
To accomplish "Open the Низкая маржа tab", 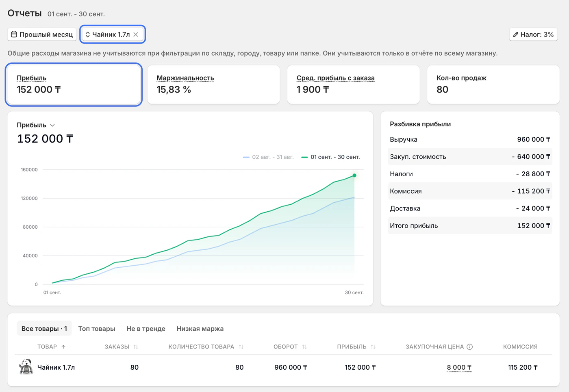I will [200, 329].
